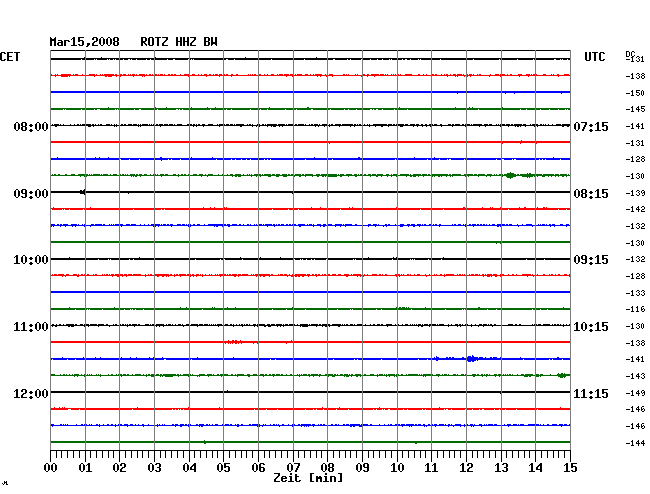Click minute tick label 01

[85, 468]
